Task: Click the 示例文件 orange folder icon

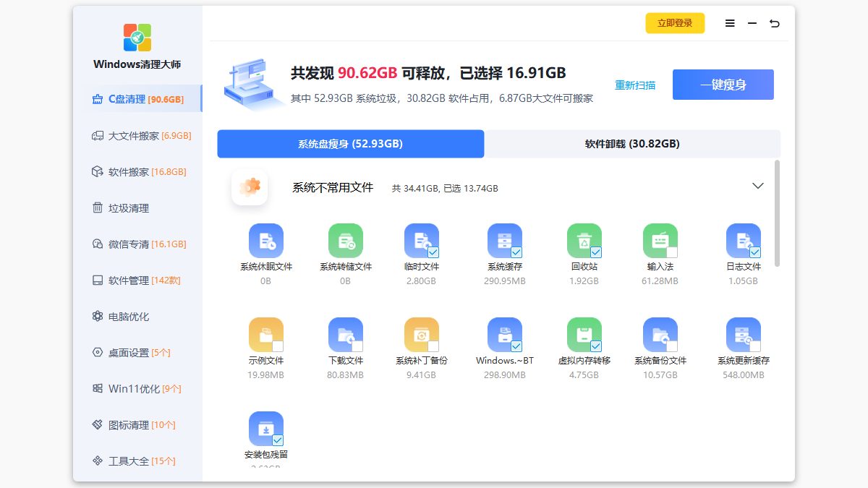Action: (x=266, y=335)
